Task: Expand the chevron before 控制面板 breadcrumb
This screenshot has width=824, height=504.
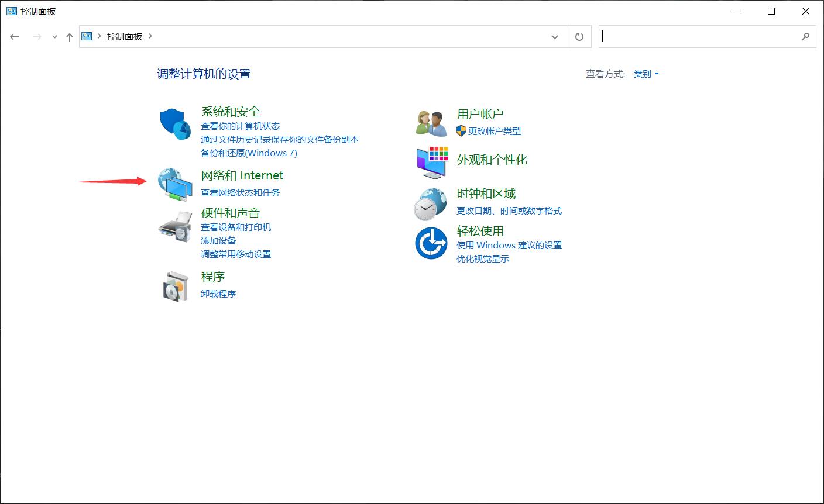Action: tap(99, 36)
